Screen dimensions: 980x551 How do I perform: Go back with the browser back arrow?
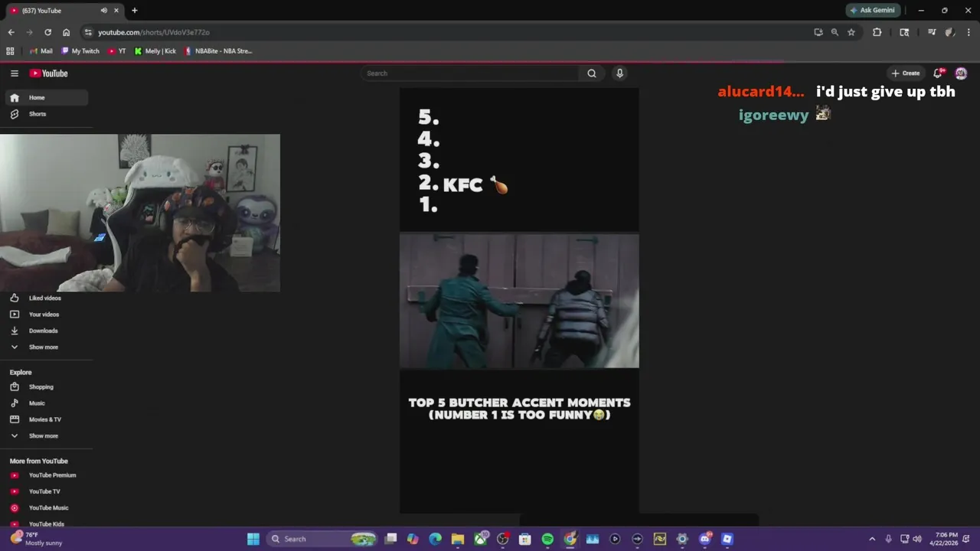11,32
